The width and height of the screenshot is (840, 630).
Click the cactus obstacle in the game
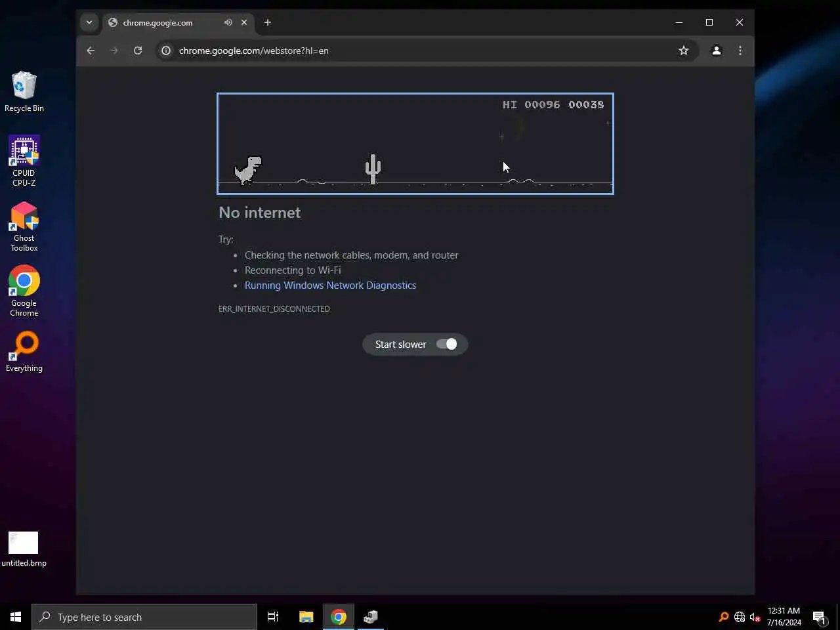tap(373, 169)
